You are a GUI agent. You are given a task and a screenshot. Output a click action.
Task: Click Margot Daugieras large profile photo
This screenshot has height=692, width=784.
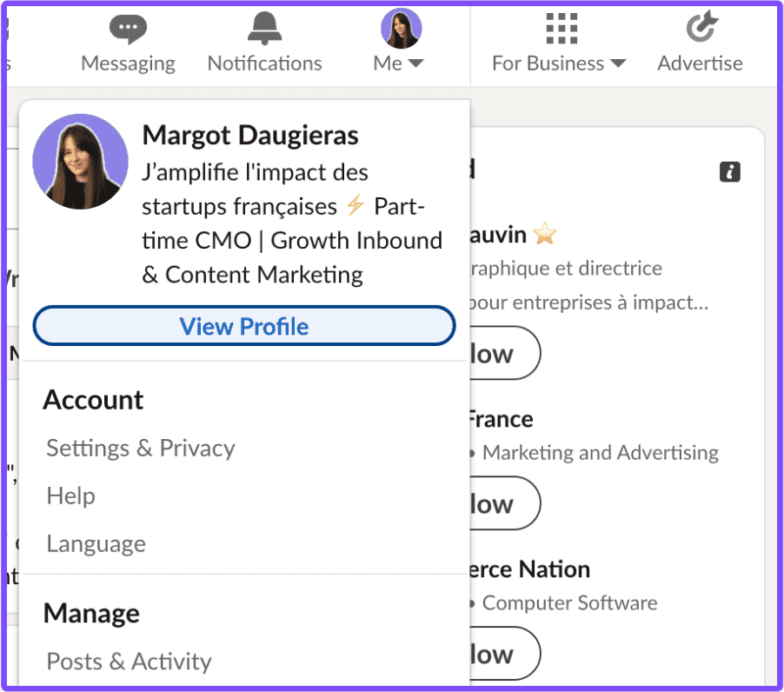[x=80, y=162]
